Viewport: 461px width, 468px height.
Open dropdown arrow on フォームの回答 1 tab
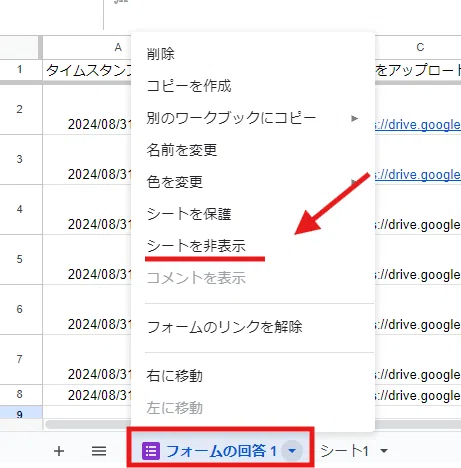click(x=292, y=451)
